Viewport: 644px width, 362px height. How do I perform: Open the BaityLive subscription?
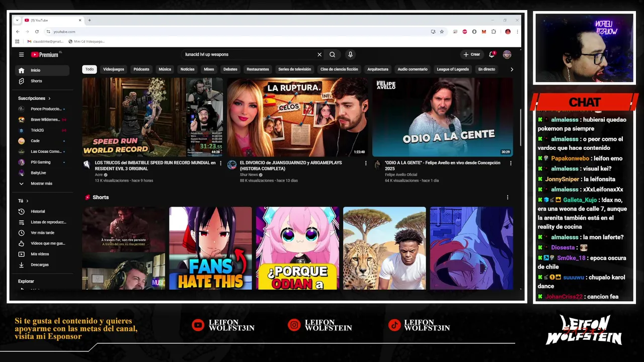[42, 173]
